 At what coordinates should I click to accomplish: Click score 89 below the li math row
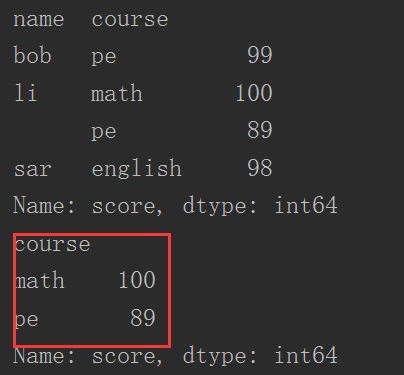260,130
